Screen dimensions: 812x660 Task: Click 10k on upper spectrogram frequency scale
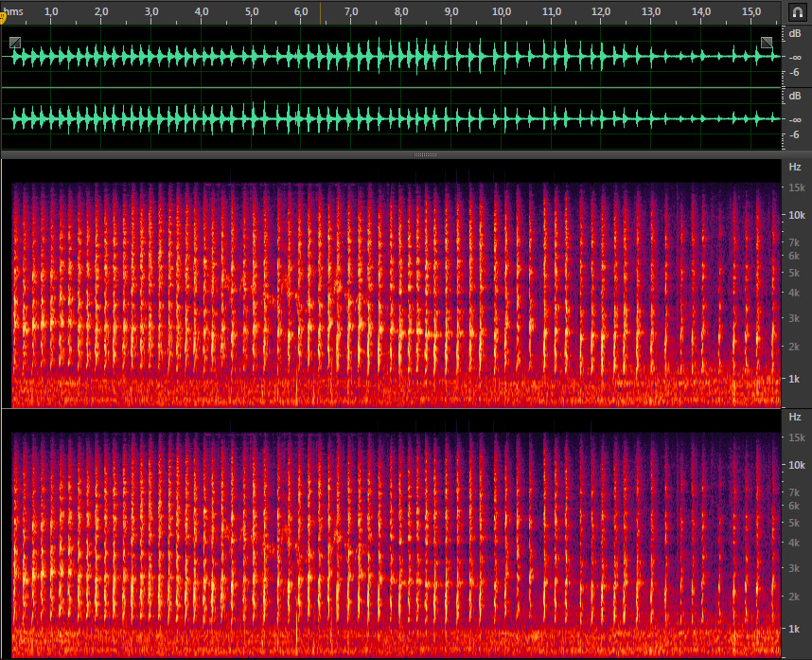[x=797, y=215]
